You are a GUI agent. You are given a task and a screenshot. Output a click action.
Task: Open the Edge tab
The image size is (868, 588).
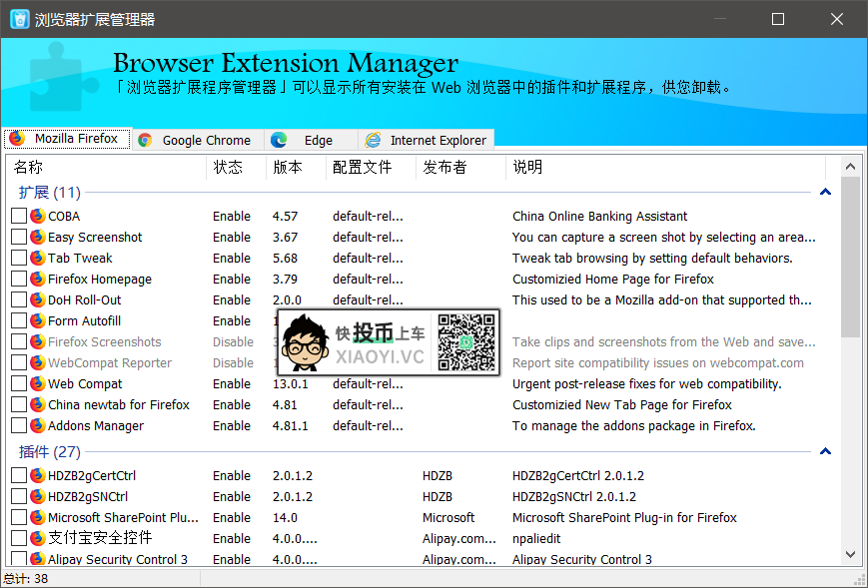coord(311,140)
